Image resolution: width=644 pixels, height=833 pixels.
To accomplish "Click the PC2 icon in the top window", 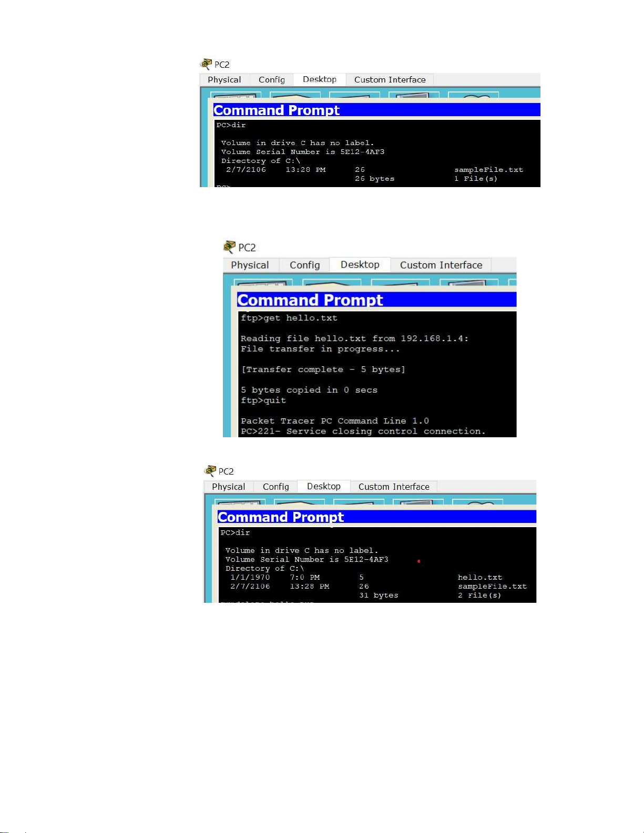I will point(206,64).
